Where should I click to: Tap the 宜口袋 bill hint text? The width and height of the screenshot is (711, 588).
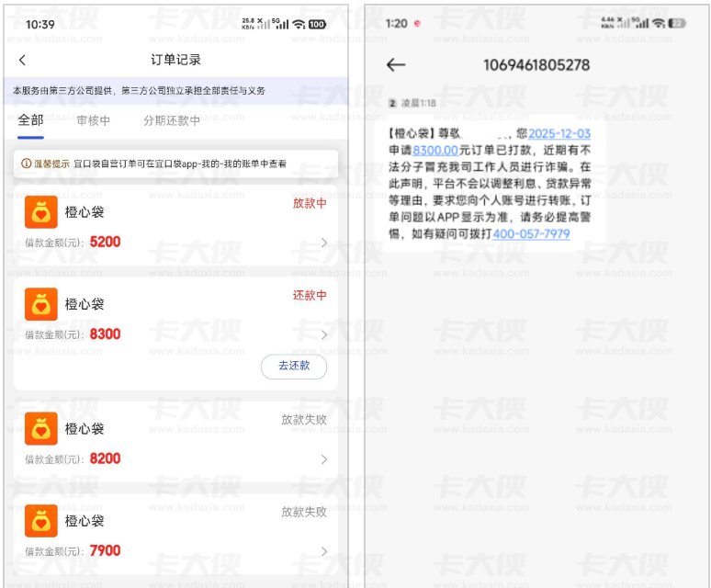point(179,164)
